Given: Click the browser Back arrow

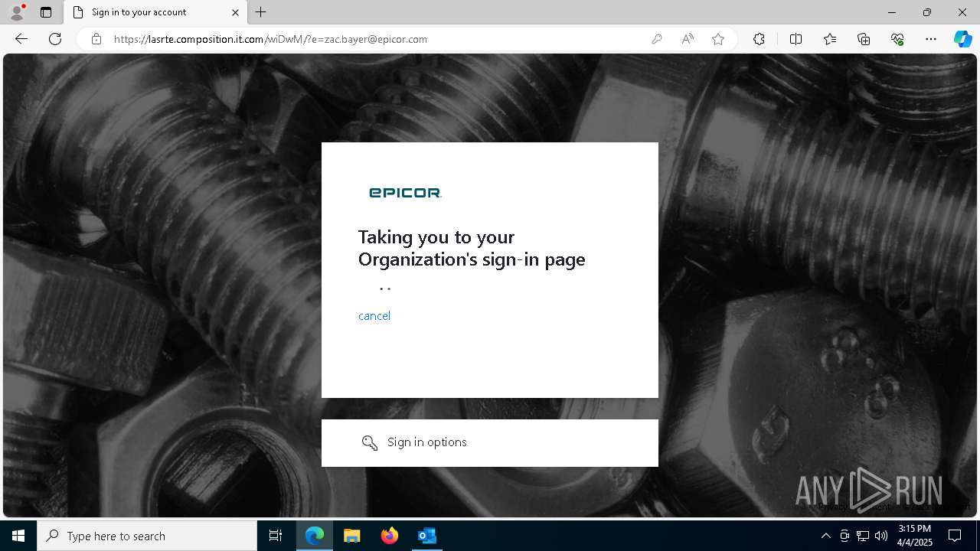Looking at the screenshot, I should tap(21, 39).
